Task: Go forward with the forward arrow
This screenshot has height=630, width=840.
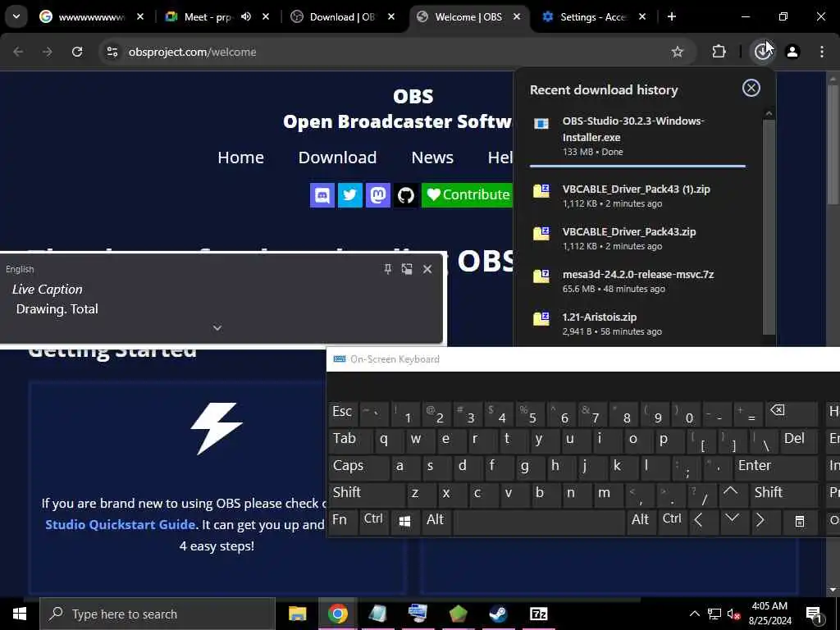Action: click(x=48, y=52)
